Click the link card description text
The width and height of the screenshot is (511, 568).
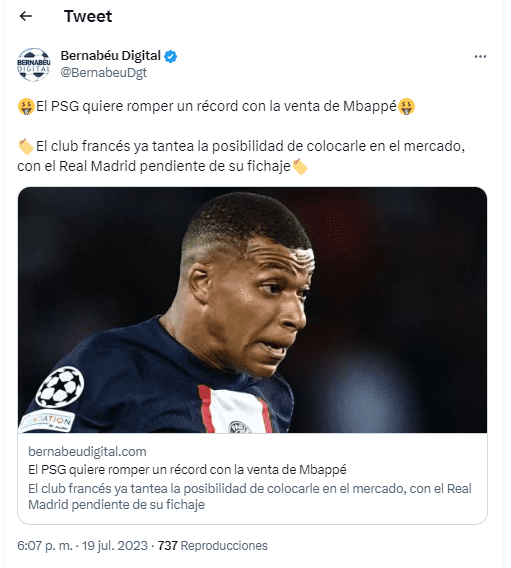(250, 497)
